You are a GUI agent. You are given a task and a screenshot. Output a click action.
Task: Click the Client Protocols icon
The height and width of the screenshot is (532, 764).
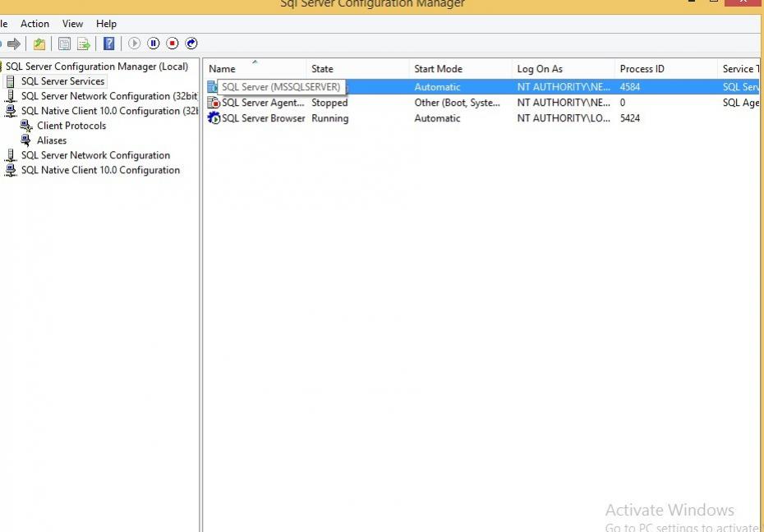click(x=26, y=126)
